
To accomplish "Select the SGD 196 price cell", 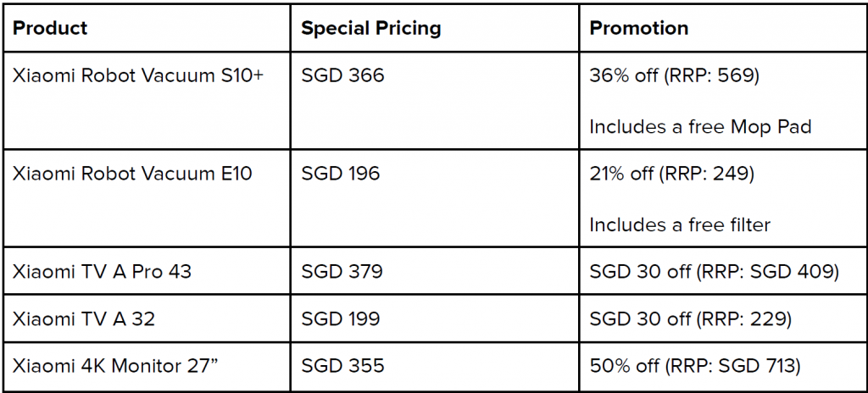I will [x=435, y=198].
